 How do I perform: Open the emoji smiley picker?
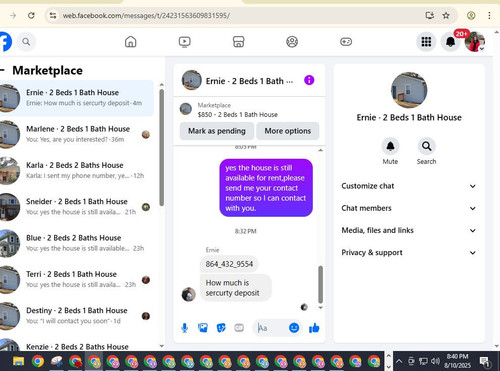[294, 328]
